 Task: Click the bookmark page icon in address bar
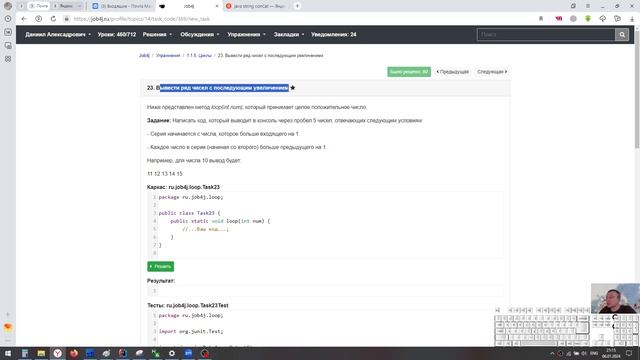[x=541, y=19]
